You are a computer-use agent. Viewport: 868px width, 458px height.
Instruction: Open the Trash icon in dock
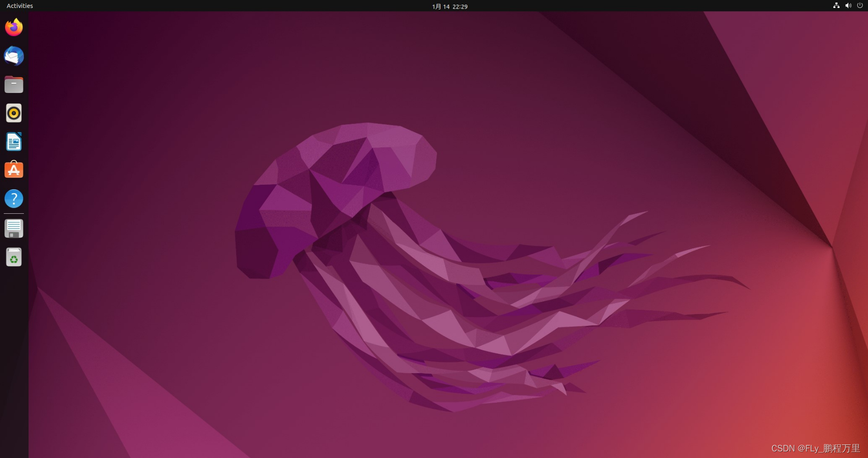14,257
